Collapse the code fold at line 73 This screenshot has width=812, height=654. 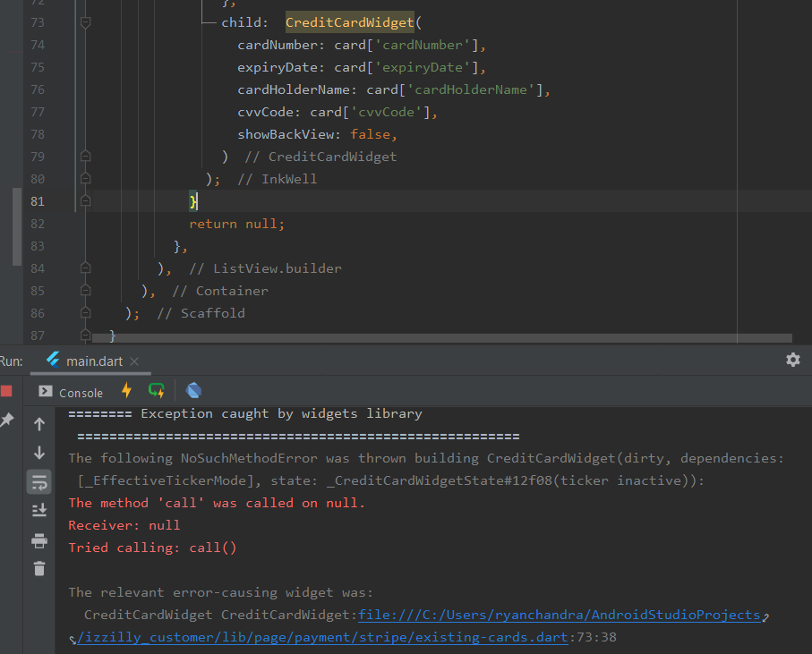click(x=85, y=22)
